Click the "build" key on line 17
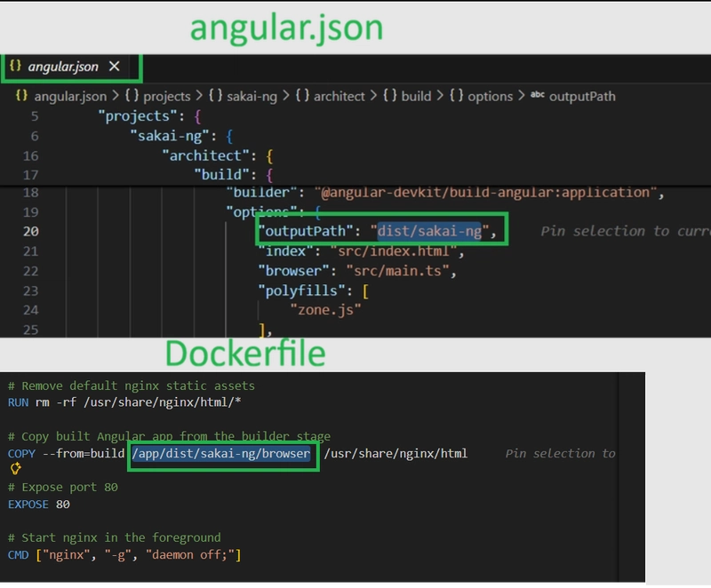The image size is (711, 588). point(221,175)
